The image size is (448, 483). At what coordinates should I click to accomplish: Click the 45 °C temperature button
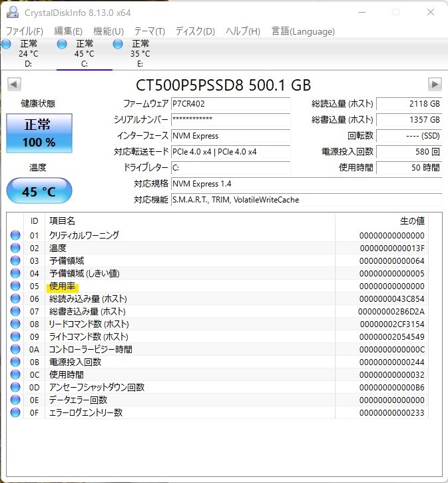click(x=39, y=191)
